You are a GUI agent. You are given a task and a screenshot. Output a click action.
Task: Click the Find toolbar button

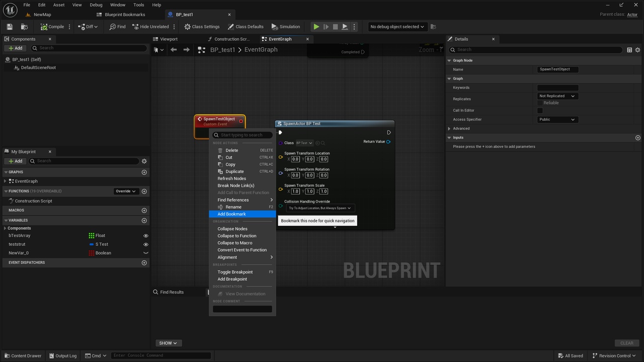coord(117,27)
